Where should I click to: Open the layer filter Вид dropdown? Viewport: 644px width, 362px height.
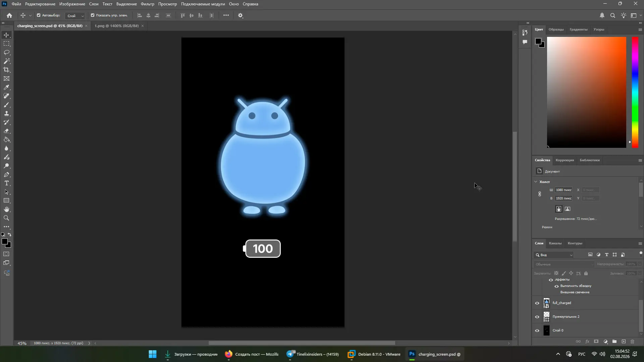553,255
